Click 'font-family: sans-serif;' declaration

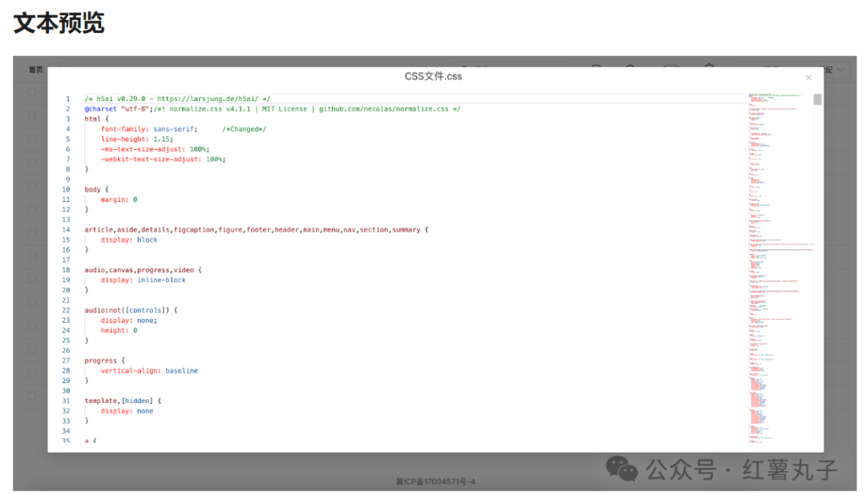[149, 129]
